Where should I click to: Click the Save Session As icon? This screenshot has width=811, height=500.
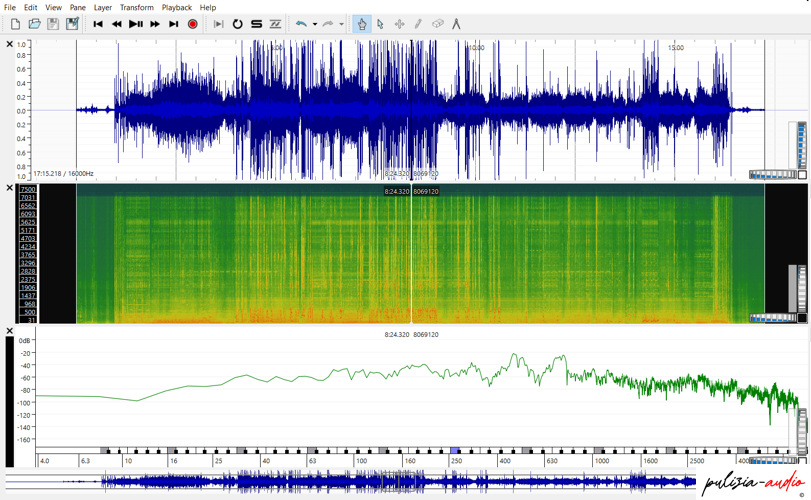72,24
